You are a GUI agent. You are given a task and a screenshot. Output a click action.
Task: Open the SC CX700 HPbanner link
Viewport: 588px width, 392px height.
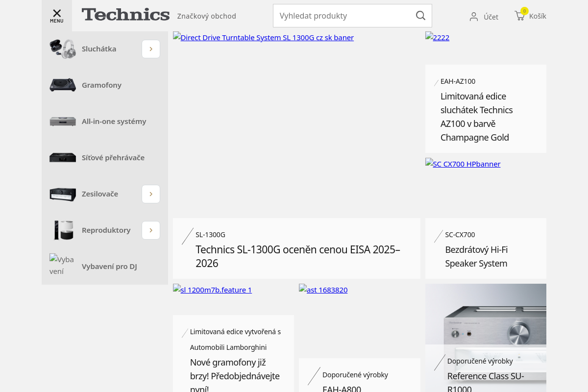point(463,164)
